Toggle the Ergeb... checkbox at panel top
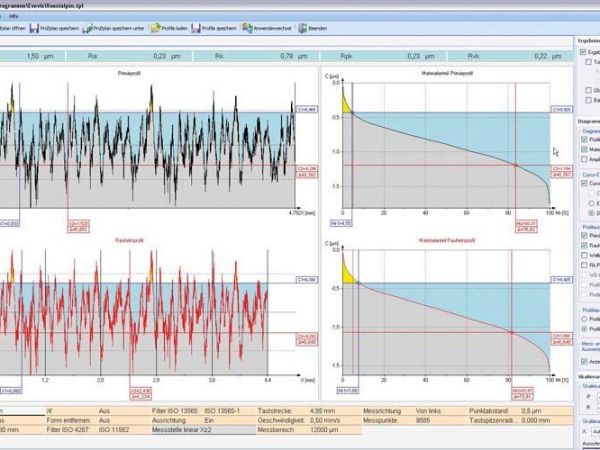Viewport: 600px width, 450px height. pyautogui.click(x=583, y=52)
